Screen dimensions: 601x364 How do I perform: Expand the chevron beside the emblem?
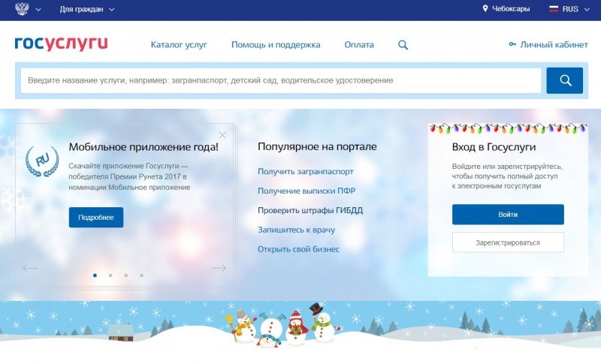click(x=38, y=10)
